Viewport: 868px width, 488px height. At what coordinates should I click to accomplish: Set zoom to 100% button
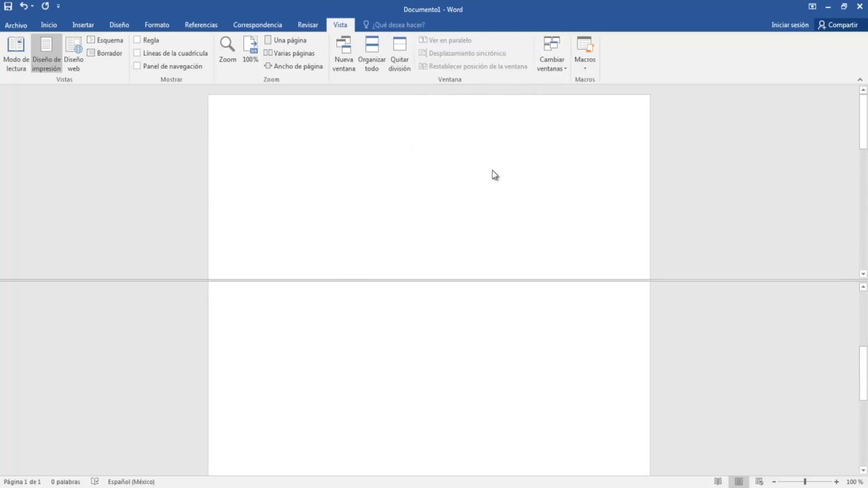250,50
